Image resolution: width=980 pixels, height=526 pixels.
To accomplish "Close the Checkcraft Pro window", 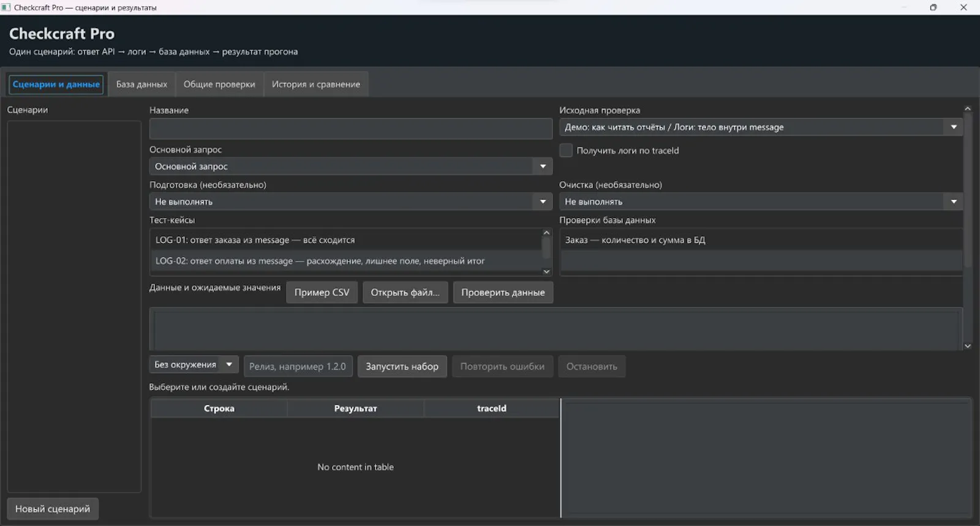I will 963,7.
